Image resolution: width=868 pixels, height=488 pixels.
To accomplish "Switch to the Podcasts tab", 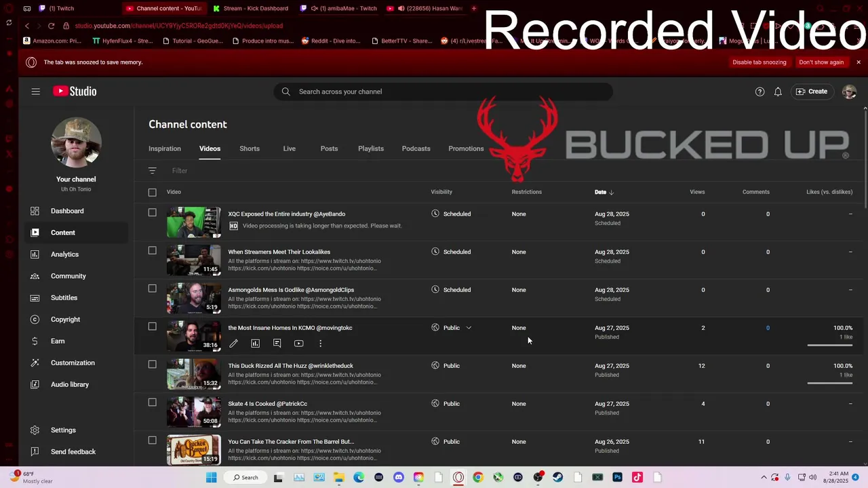I will tap(416, 148).
